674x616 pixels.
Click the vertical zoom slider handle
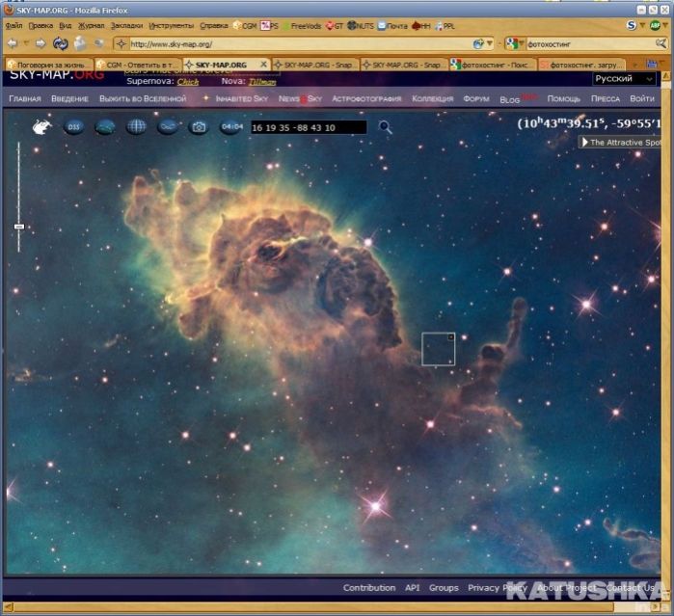[19, 227]
